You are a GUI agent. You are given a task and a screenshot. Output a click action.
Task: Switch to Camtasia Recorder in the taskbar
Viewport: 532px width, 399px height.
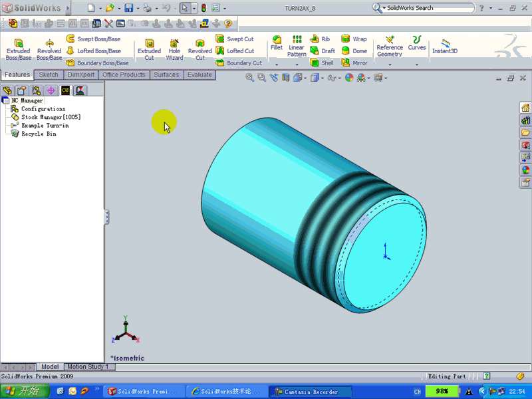(x=310, y=392)
